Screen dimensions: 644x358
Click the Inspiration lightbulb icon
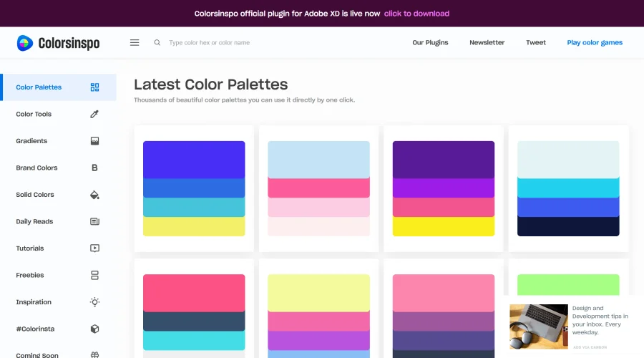pyautogui.click(x=94, y=302)
